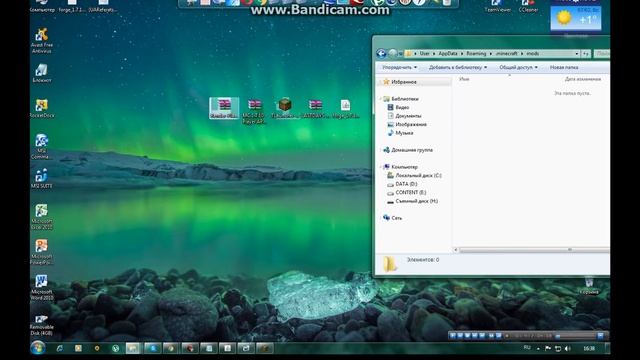Switch to the Explorer folder taskbar button
The width and height of the screenshot is (640, 360).
pyautogui.click(x=133, y=348)
